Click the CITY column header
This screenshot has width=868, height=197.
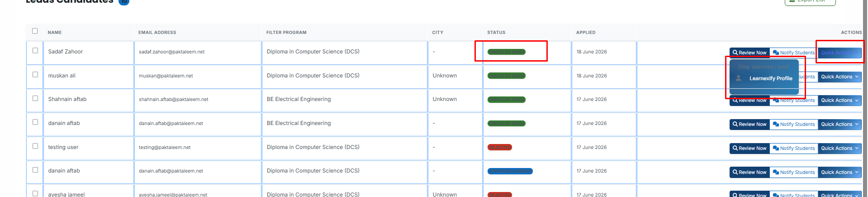click(437, 33)
